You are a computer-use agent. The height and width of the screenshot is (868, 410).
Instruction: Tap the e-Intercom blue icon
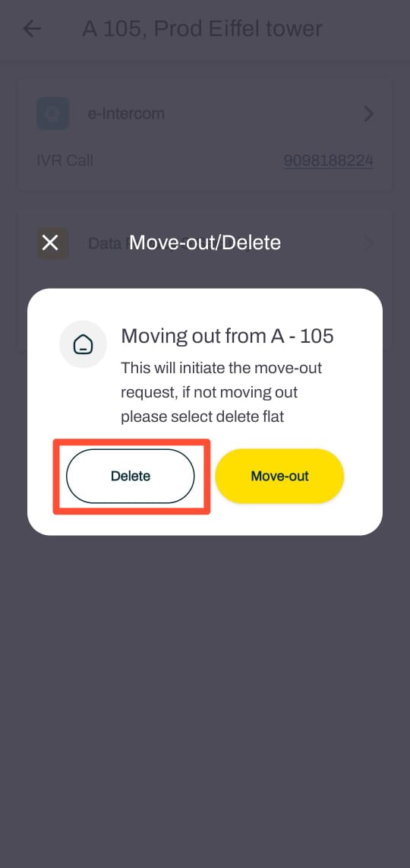coord(53,113)
